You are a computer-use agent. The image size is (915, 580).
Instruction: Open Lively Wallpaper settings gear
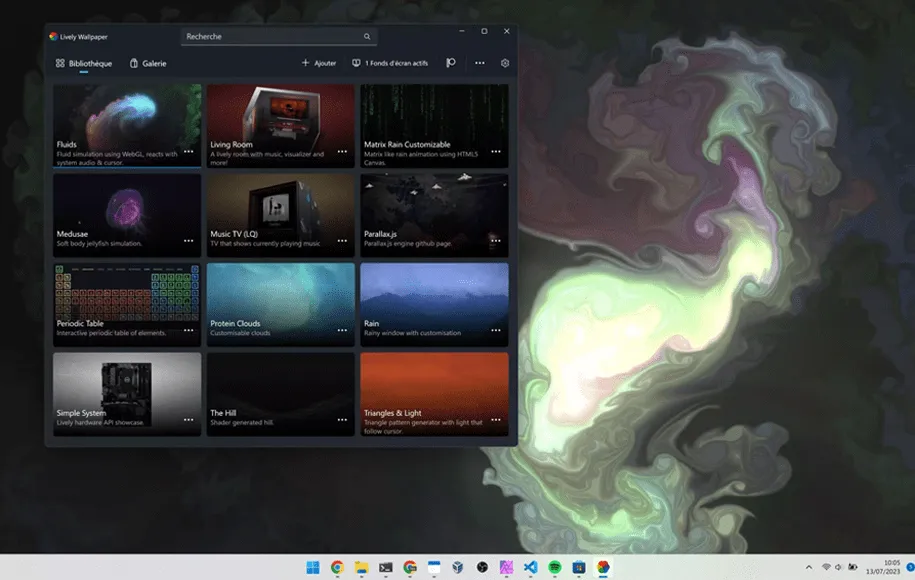505,63
